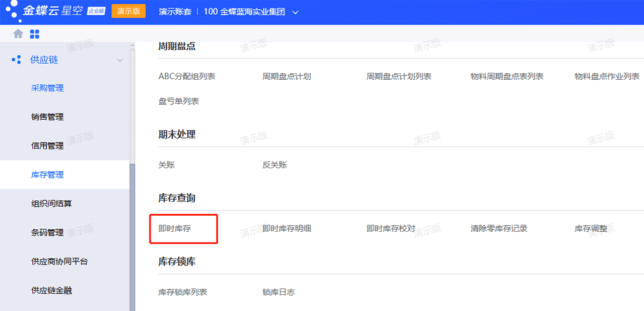
Task: Open the 清除零库存记录 link
Action: (499, 229)
